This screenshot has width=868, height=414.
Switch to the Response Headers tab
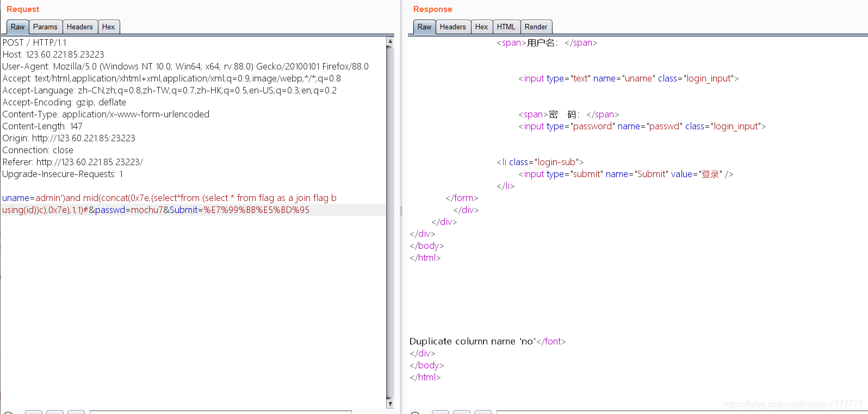tap(453, 27)
